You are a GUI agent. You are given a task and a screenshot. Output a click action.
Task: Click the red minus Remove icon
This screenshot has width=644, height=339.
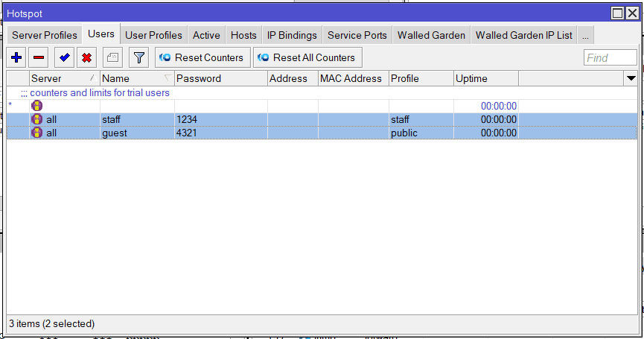[x=38, y=57]
